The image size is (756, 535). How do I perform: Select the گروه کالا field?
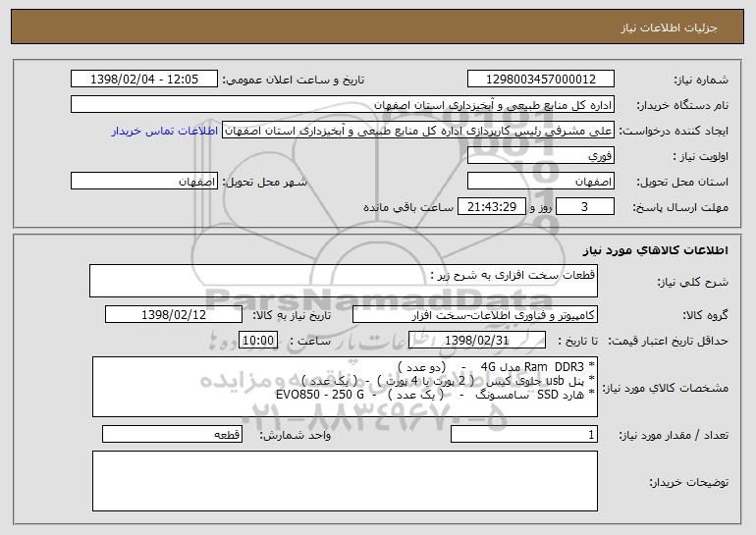475,315
